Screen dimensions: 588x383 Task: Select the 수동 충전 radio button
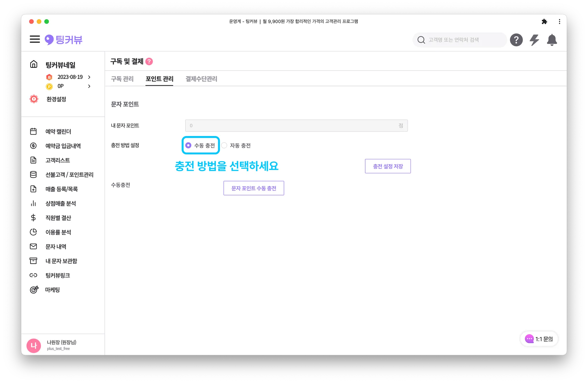pos(188,145)
